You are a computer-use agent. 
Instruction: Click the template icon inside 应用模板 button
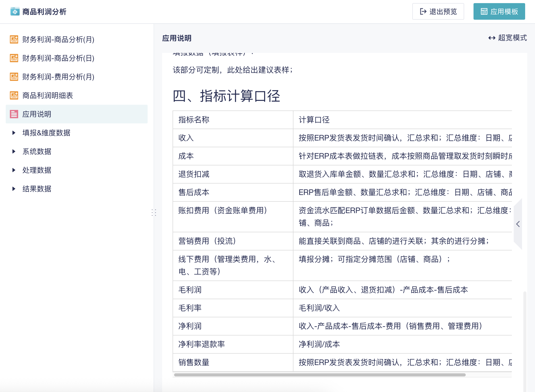point(484,11)
